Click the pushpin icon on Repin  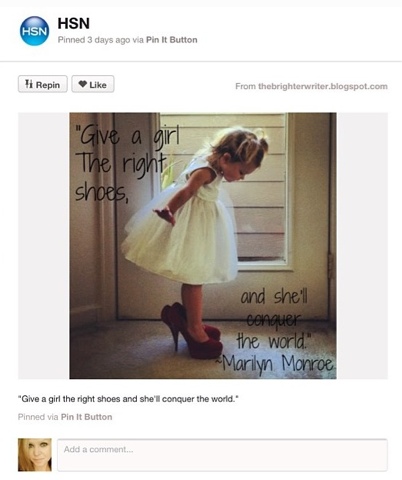coord(29,84)
